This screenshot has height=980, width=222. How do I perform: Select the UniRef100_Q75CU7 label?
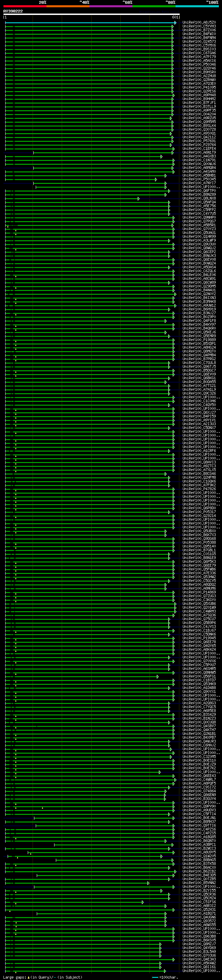coord(199,618)
